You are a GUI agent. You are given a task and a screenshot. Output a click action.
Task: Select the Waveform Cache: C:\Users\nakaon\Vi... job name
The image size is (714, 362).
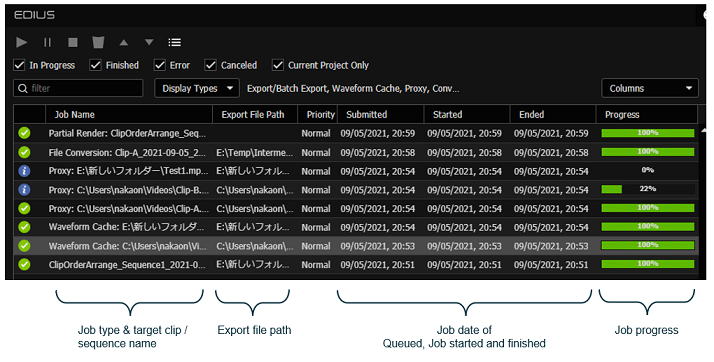[128, 246]
